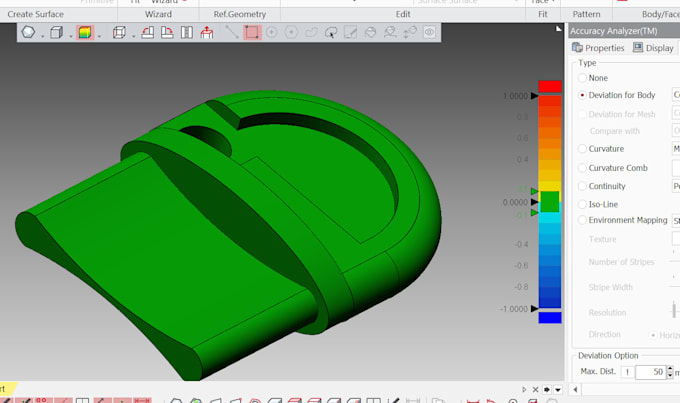Switch to the Properties tab
680x403 pixels.
coord(598,48)
